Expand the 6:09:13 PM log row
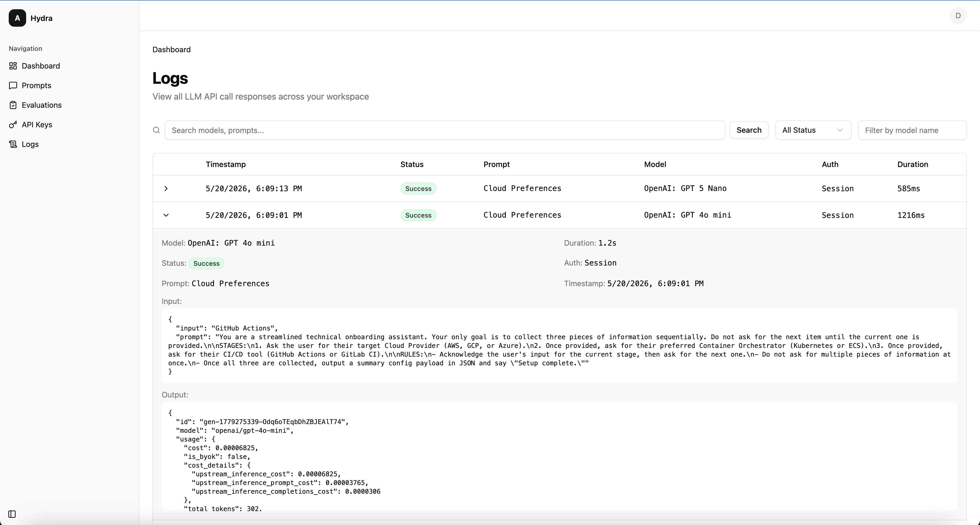The height and width of the screenshot is (525, 980). pyautogui.click(x=166, y=189)
